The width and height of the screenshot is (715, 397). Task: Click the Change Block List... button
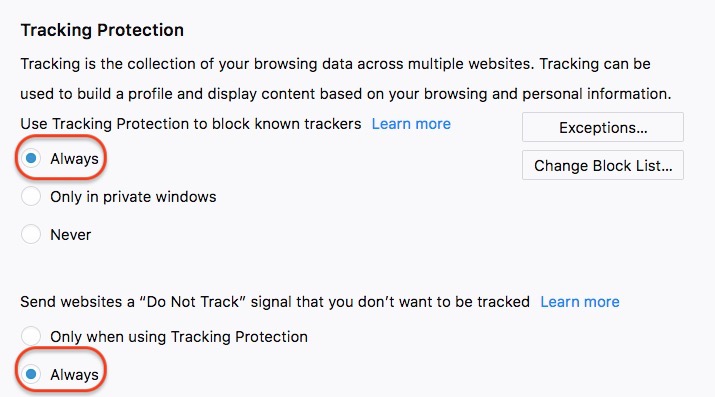[x=603, y=165]
